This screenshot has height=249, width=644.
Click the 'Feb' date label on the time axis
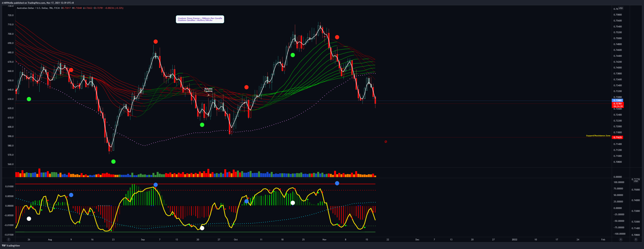(603, 240)
